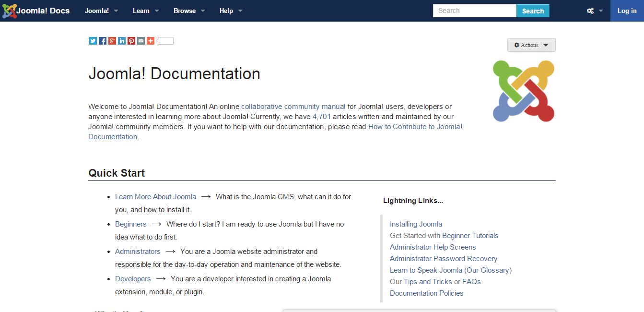This screenshot has width=644, height=312.
Task: Open the Installing Joomla link
Action: [416, 224]
